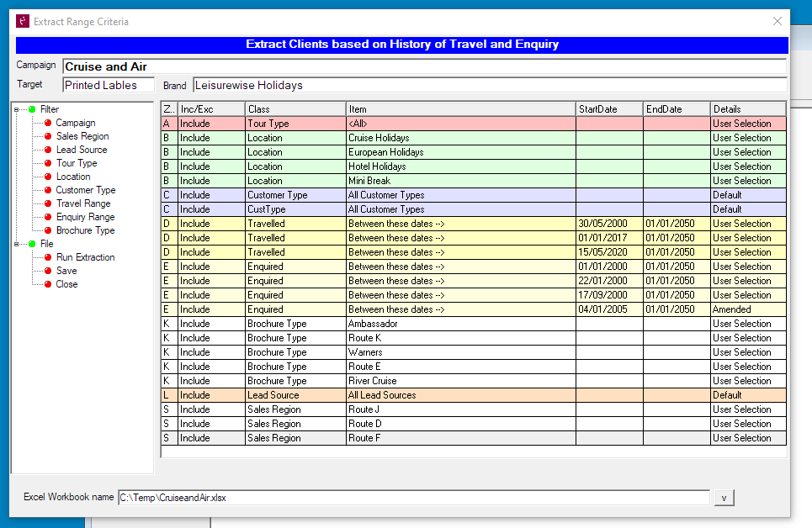Select the European Holidays location row
This screenshot has height=528, width=812.
(474, 152)
